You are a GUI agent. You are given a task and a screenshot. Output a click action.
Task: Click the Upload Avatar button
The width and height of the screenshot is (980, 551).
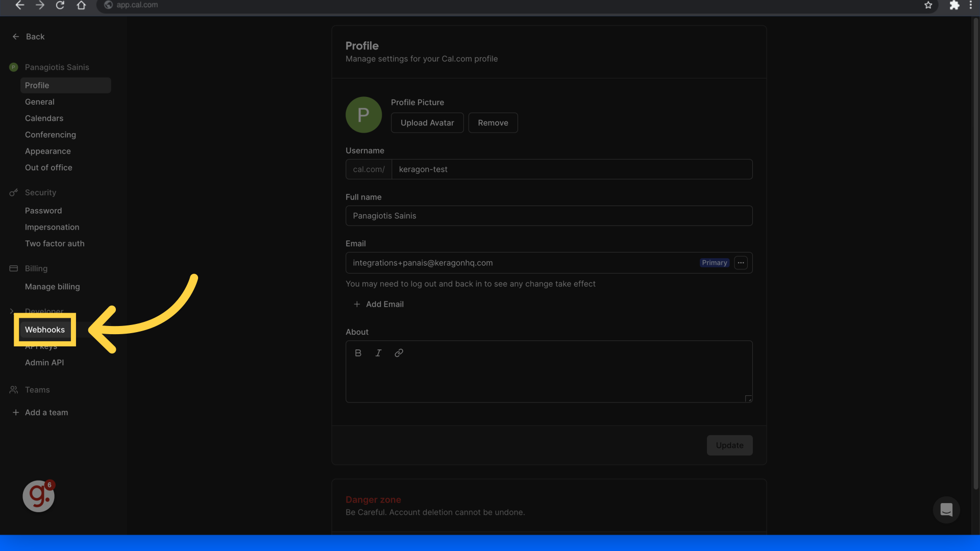tap(427, 123)
